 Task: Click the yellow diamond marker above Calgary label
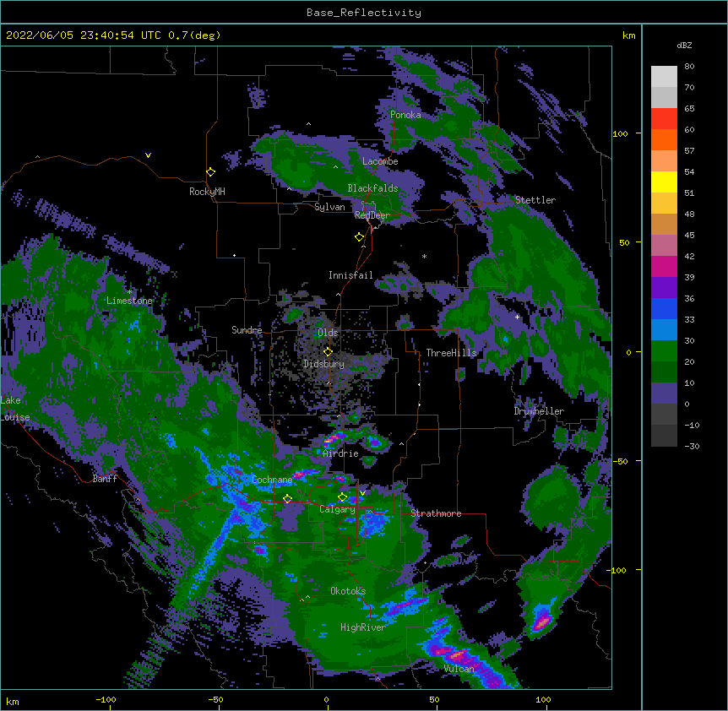point(342,497)
